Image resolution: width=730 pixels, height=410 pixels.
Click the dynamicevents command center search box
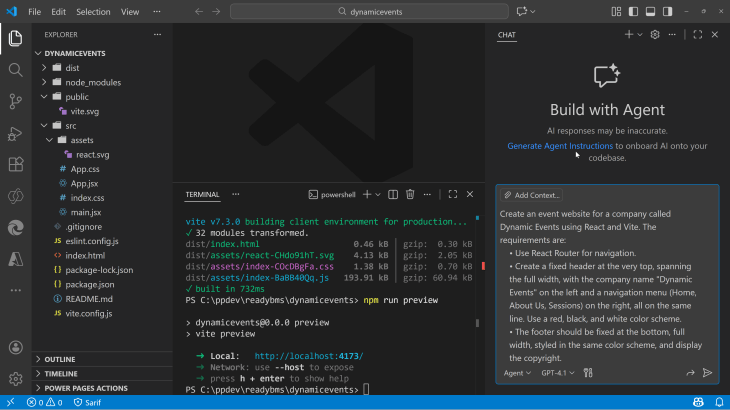point(369,12)
